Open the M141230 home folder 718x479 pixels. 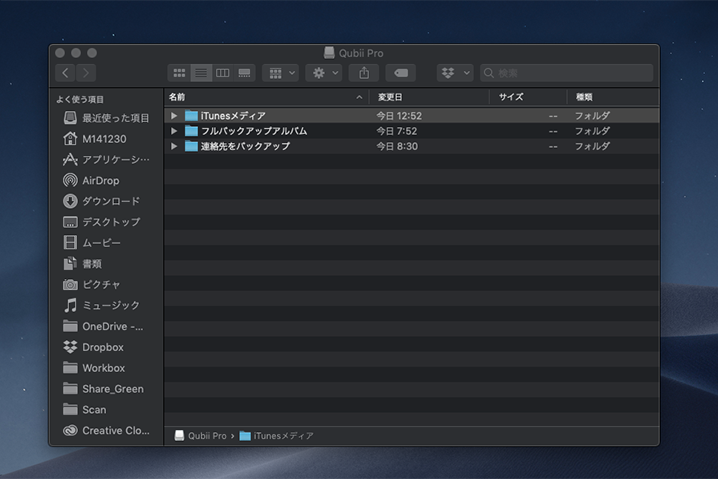pos(95,139)
